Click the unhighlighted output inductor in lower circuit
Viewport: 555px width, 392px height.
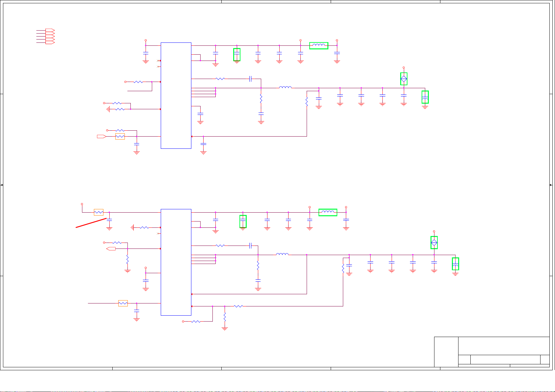pos(282,254)
